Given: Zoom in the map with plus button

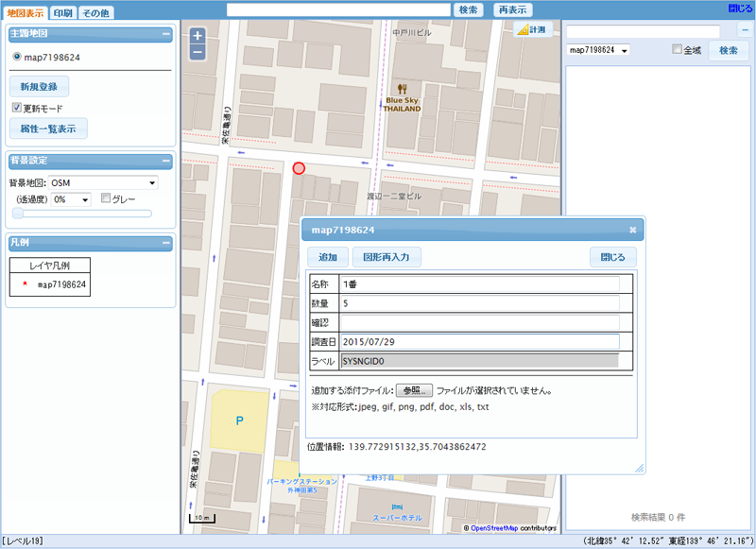Looking at the screenshot, I should pos(198,36).
